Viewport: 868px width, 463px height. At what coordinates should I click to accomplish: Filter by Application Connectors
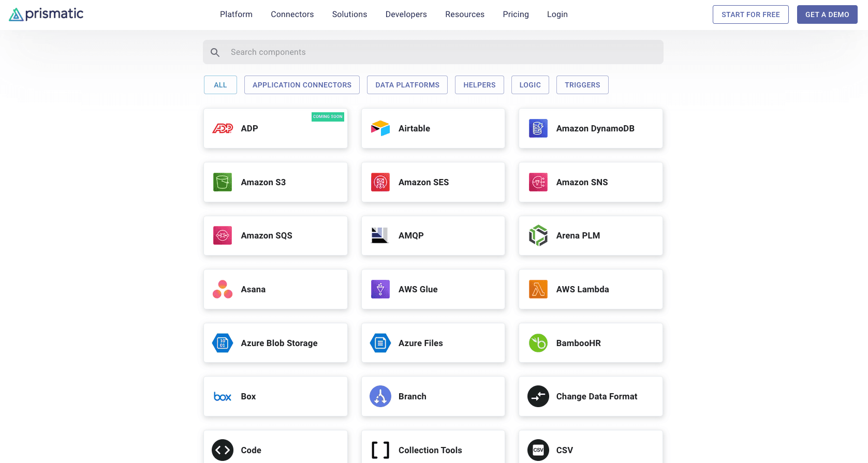click(x=302, y=85)
